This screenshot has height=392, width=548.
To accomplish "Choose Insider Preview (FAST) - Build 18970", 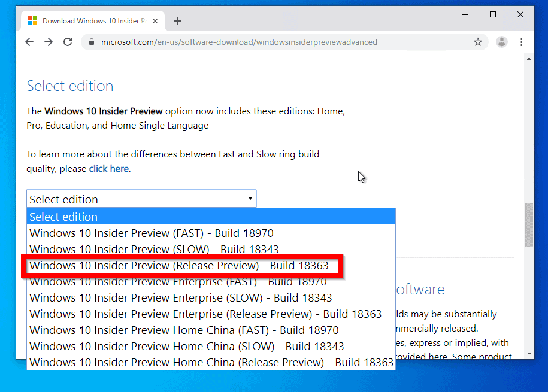I will click(211, 233).
